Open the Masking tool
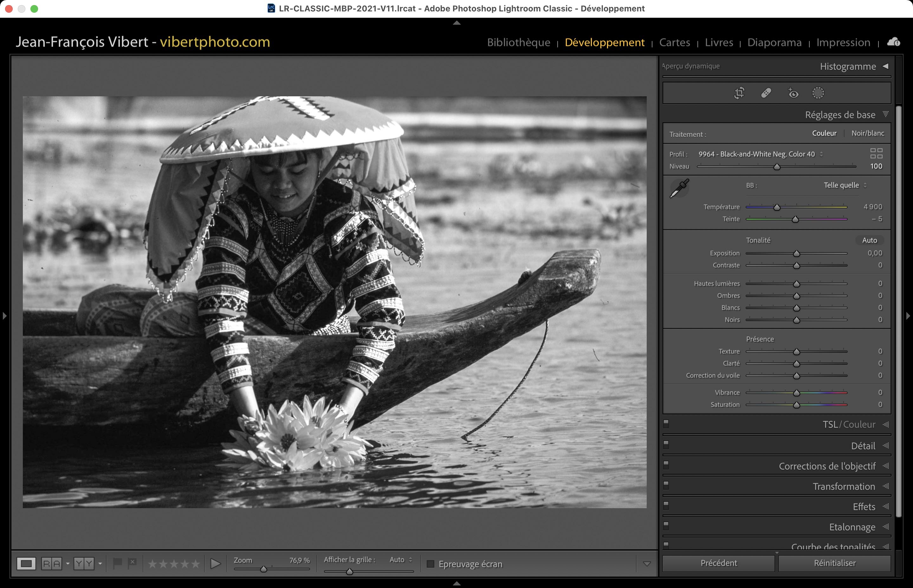Screen dimensions: 913x588 click(818, 93)
